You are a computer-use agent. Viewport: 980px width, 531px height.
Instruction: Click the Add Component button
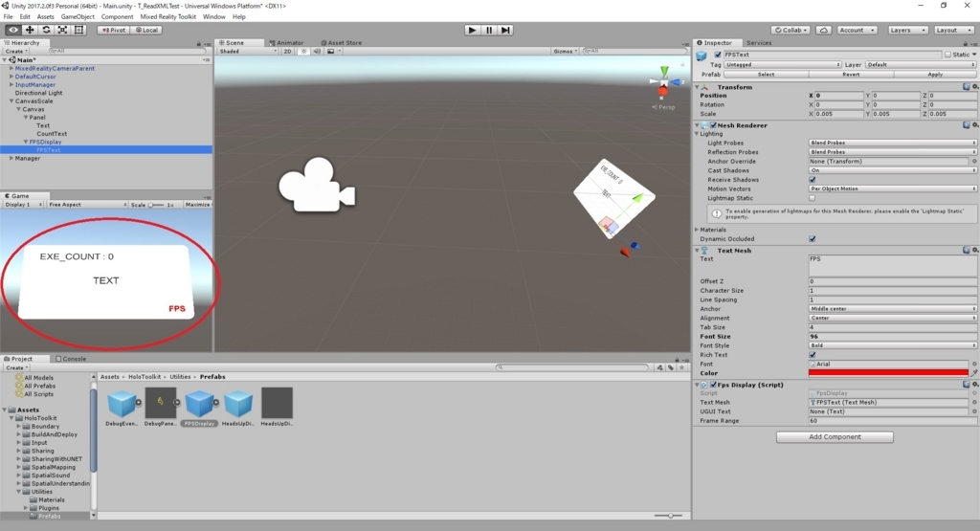(x=835, y=436)
